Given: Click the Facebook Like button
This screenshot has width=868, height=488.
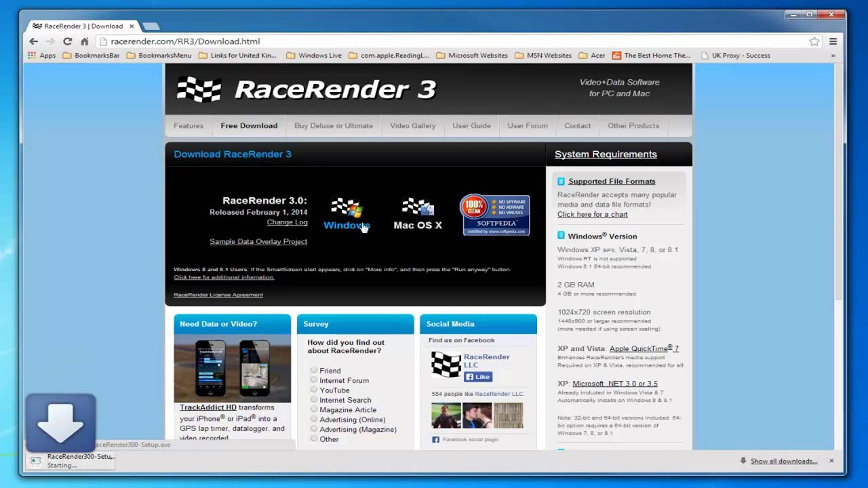Looking at the screenshot, I should click(478, 377).
